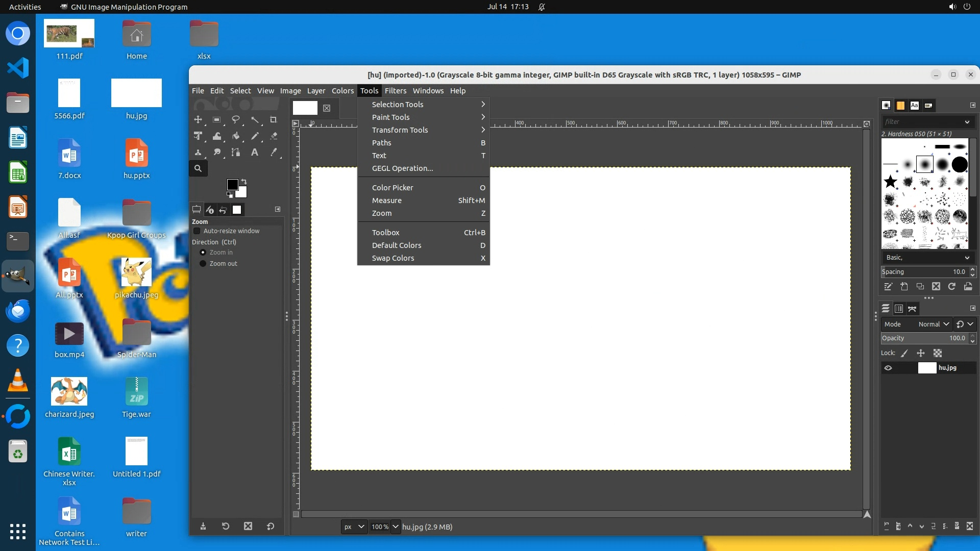Open the Filters menu
Screen dimensions: 980x551
(395, 91)
